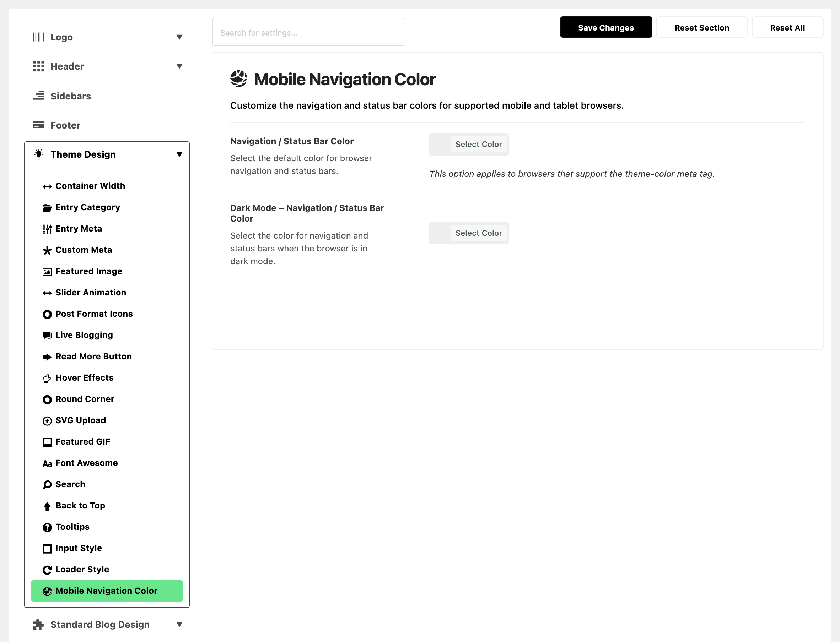Click the Save Changes button
The image size is (840, 642).
pyautogui.click(x=606, y=27)
